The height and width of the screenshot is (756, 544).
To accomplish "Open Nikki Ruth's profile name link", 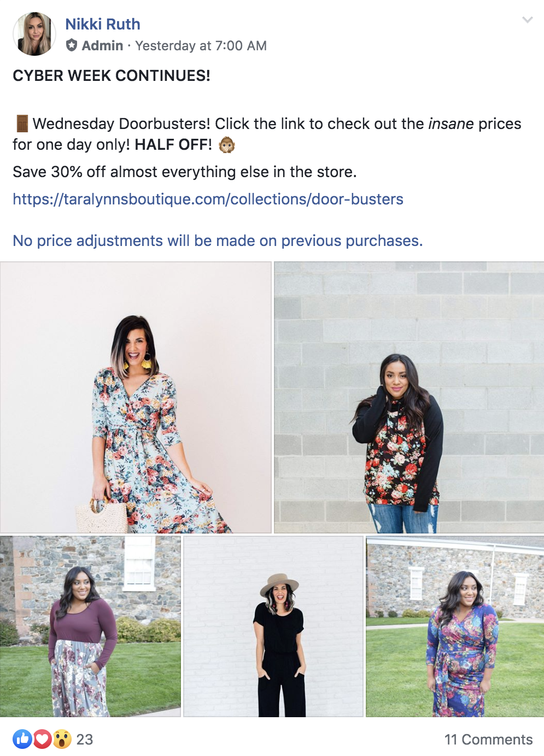I will pos(103,24).
